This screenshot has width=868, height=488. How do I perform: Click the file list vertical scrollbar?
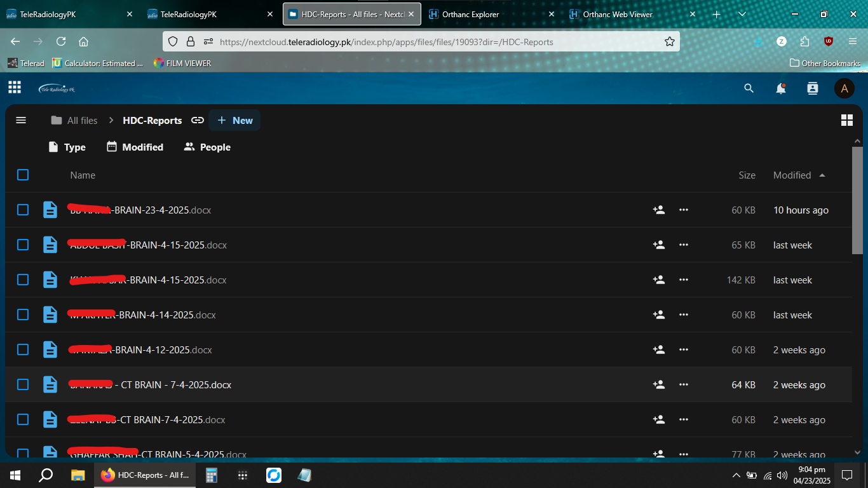[x=857, y=200]
